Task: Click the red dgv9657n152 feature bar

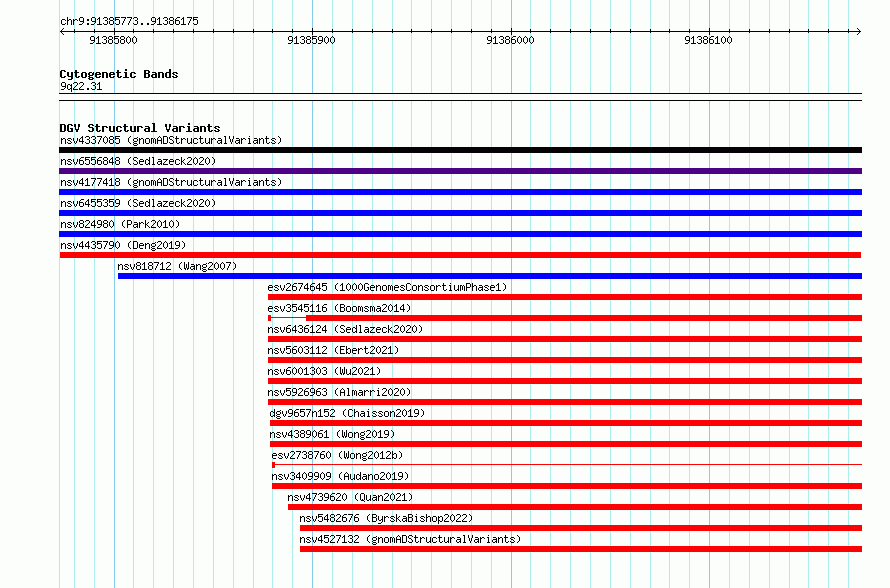Action: (x=566, y=423)
